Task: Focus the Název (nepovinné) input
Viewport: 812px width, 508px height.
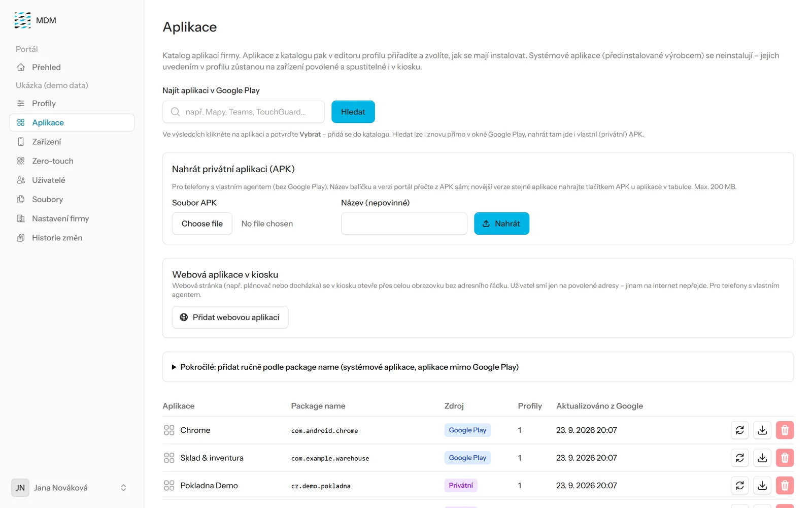Action: 404,224
